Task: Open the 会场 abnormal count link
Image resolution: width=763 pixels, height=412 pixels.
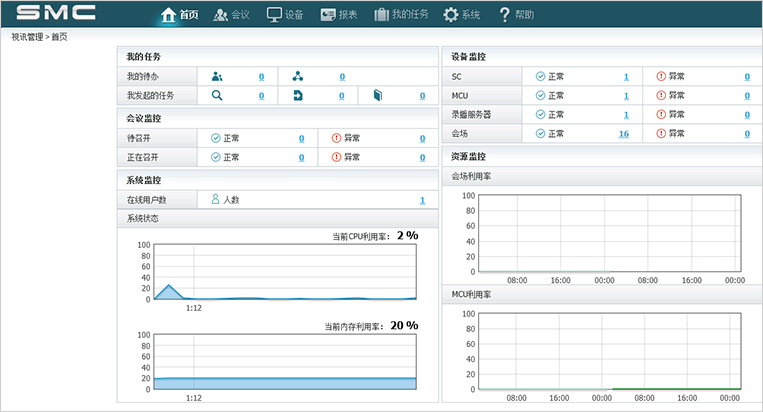Action: point(747,134)
